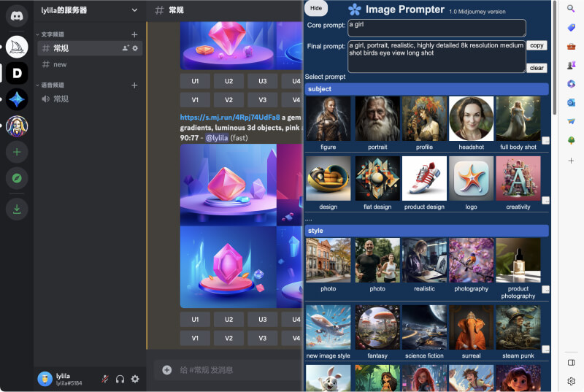Click invite people icon on 常规 channel
Viewport: 584px width, 392px height.
(125, 48)
